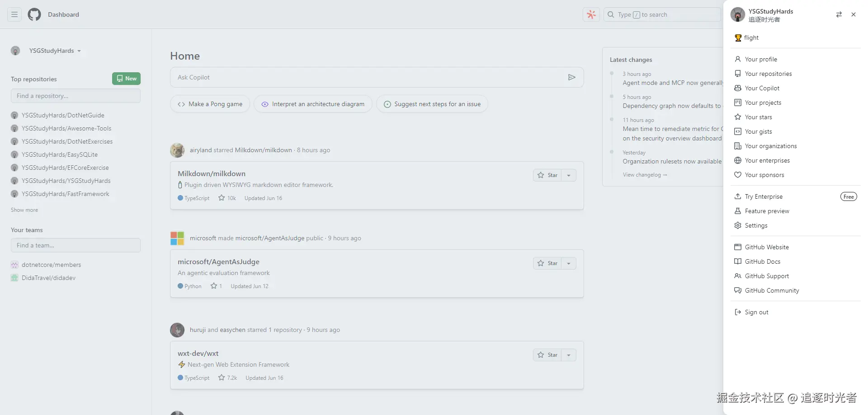Open Settings from user menu
The image size is (868, 415).
[x=796, y=225]
